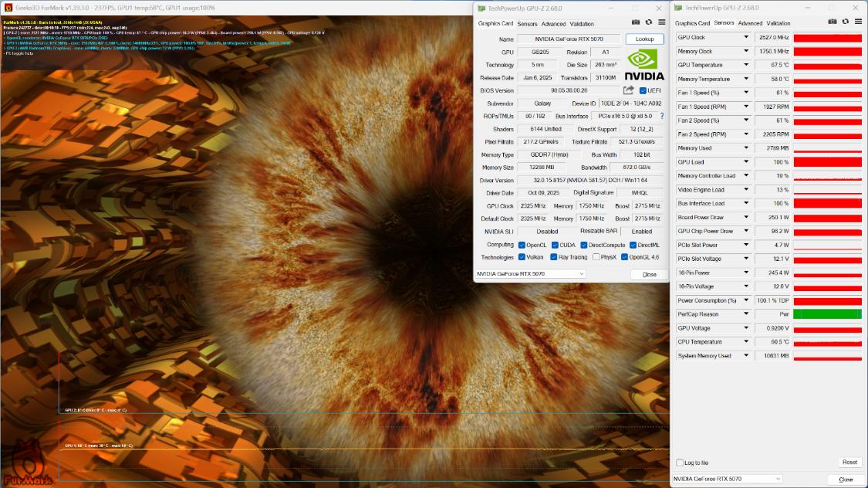Viewport: 868px width, 488px height.
Task: Click the Reset button in Sensors
Action: click(x=849, y=463)
